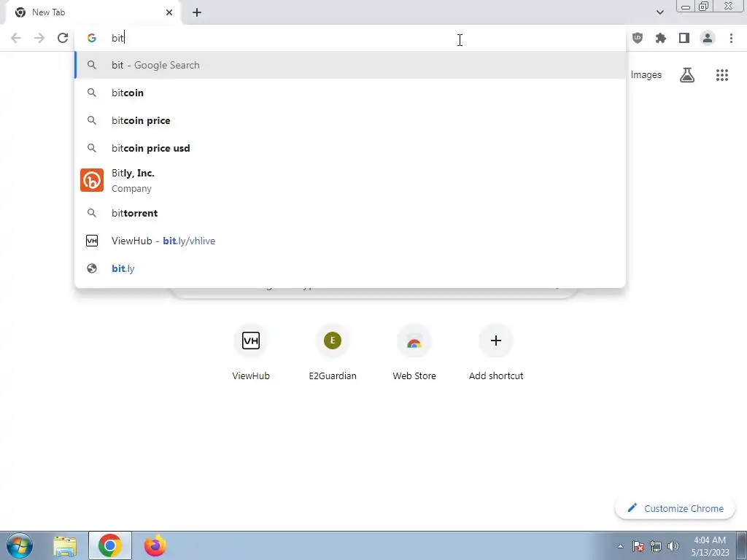
Task: Open the user profile avatar menu
Action: 708,38
